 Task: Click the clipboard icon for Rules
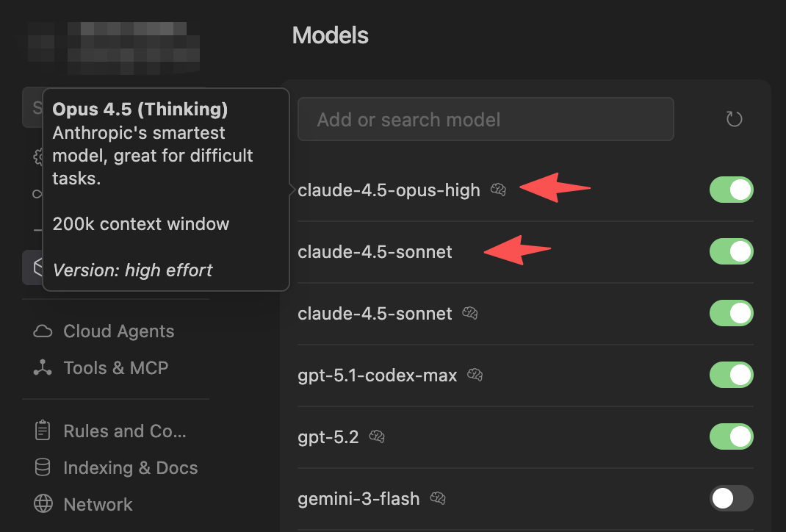pyautogui.click(x=43, y=431)
